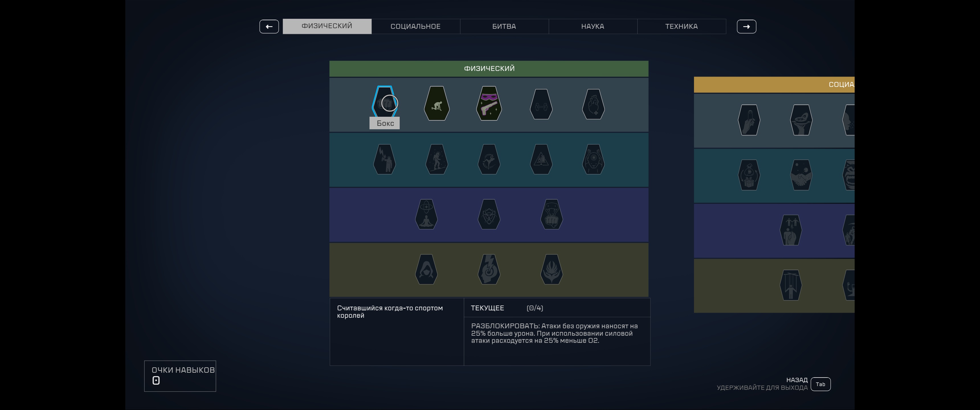
Task: Select the Boxing fist skill icon
Action: [x=385, y=103]
